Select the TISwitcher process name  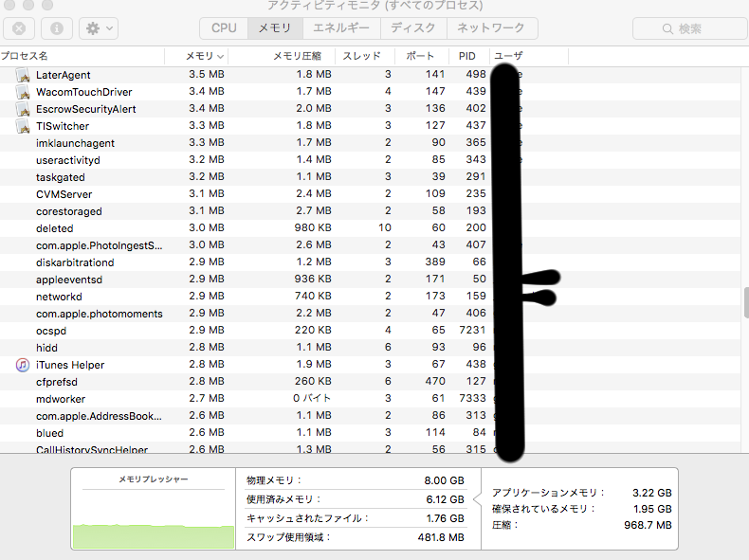coord(63,126)
